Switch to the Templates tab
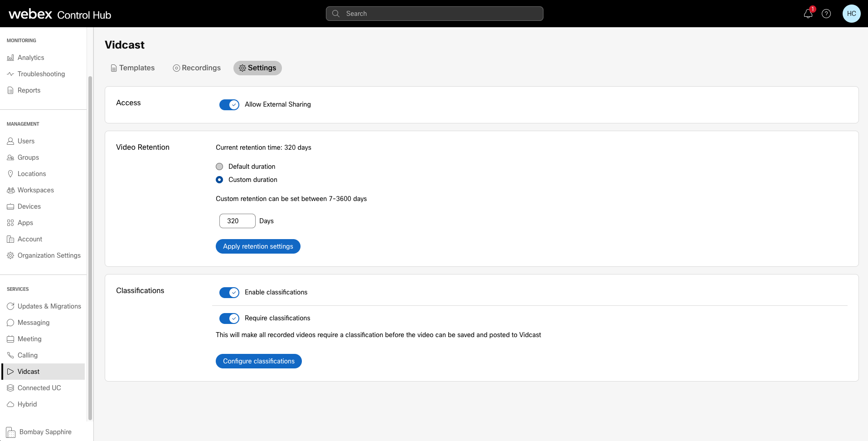The height and width of the screenshot is (441, 868). pos(133,68)
